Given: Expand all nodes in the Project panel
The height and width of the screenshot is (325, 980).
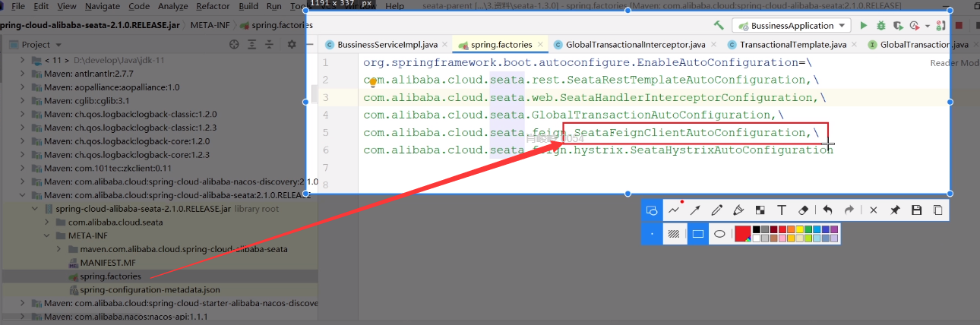Looking at the screenshot, I should tap(251, 45).
